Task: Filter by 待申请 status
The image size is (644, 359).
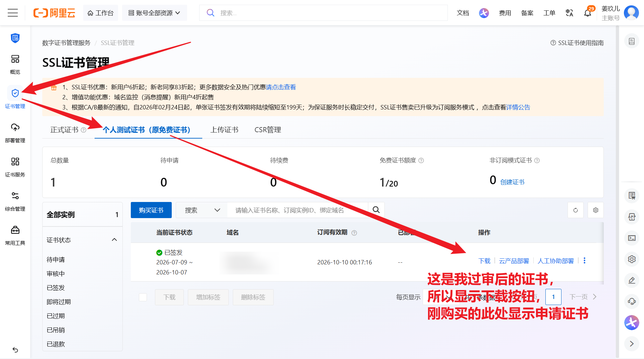Action: (56, 260)
